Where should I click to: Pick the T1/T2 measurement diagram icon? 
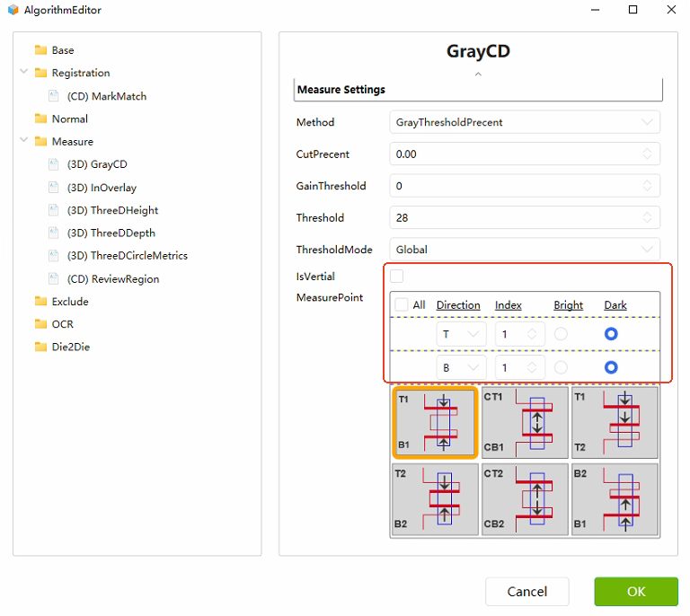pyautogui.click(x=615, y=423)
